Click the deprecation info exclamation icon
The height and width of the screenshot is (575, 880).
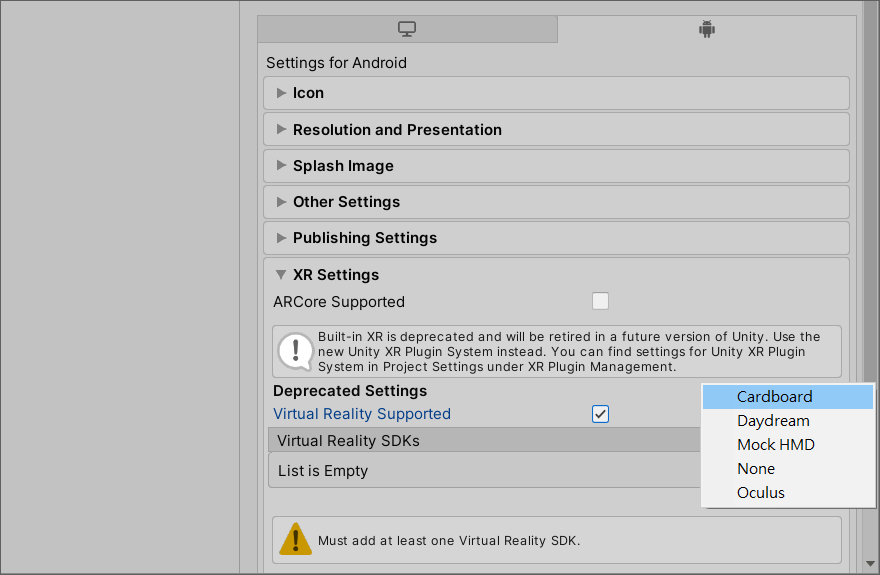click(x=295, y=351)
